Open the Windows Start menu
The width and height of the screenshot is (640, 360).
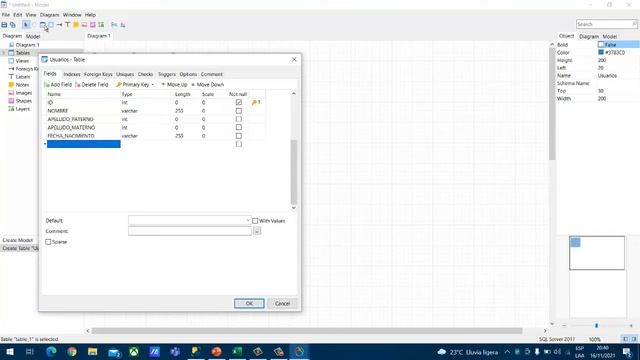[x=10, y=351]
